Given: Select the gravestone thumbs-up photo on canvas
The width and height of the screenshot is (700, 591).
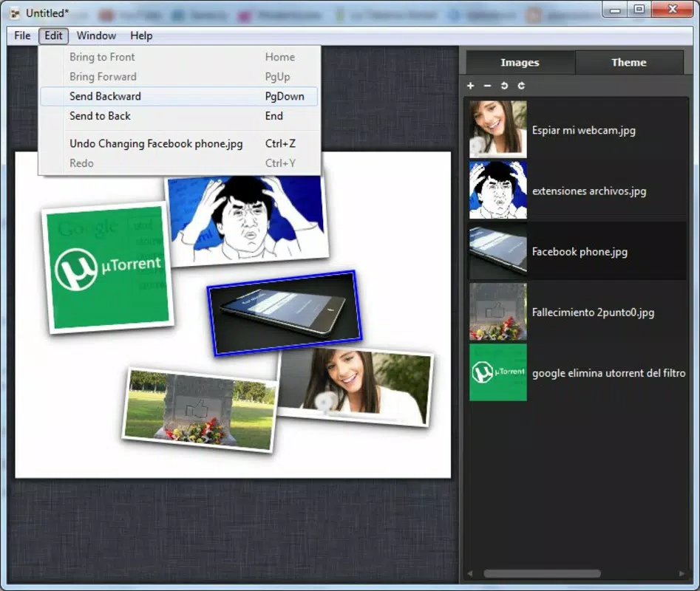Looking at the screenshot, I should pos(200,409).
